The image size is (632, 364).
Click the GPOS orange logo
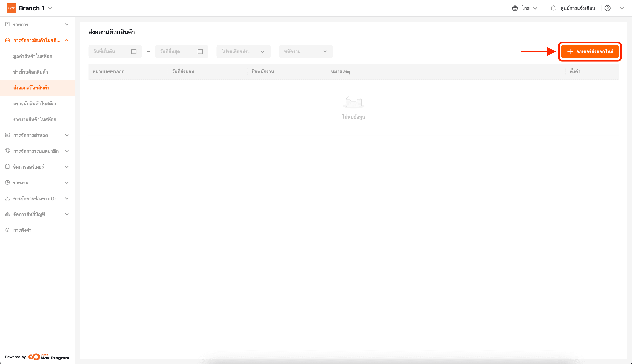pyautogui.click(x=12, y=8)
